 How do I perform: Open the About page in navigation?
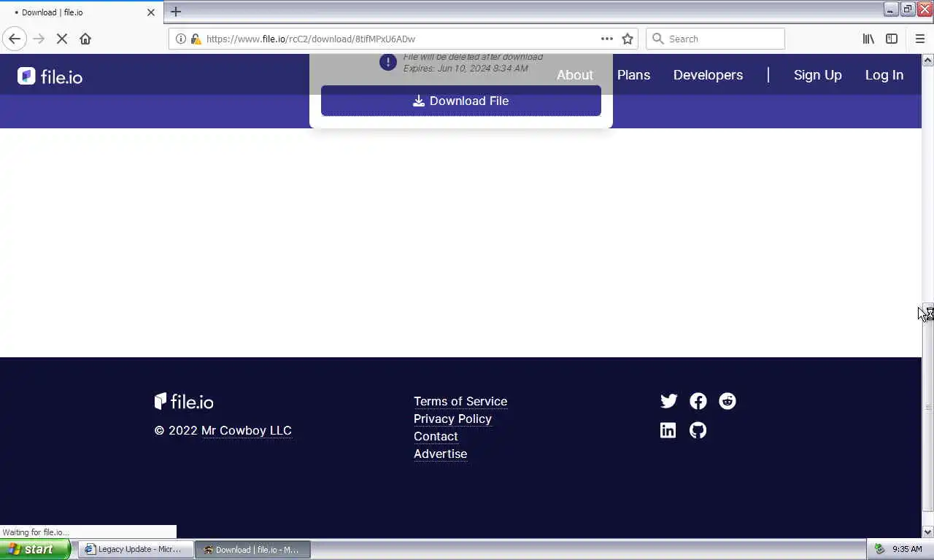[575, 75]
